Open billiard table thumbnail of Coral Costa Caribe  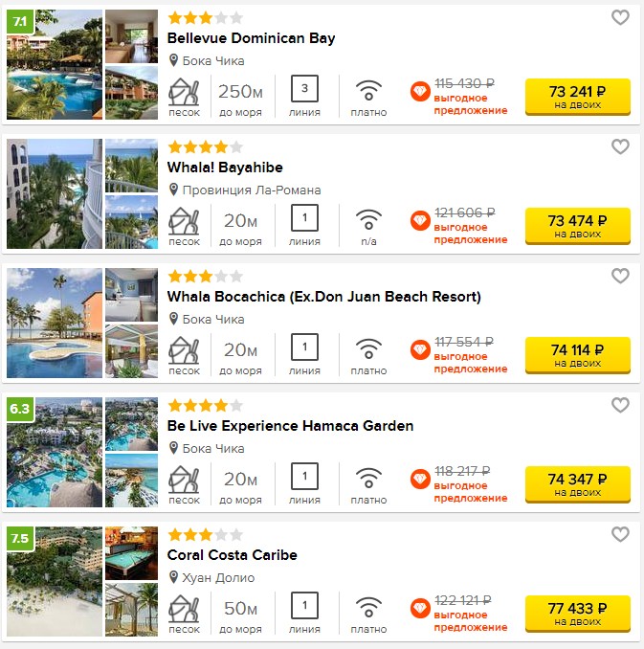(132, 553)
